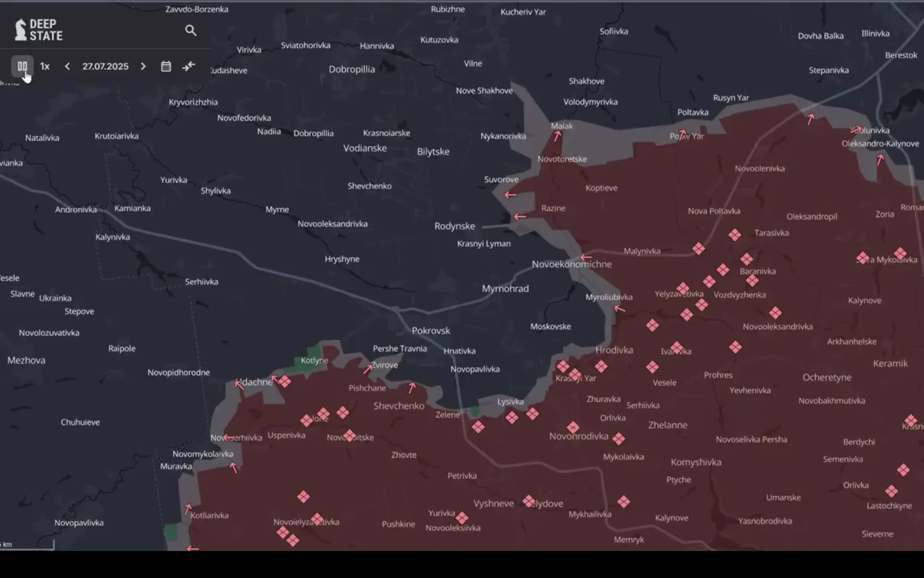Click the attack arrow near Novoekonomichne
The image size is (924, 578).
pyautogui.click(x=586, y=257)
